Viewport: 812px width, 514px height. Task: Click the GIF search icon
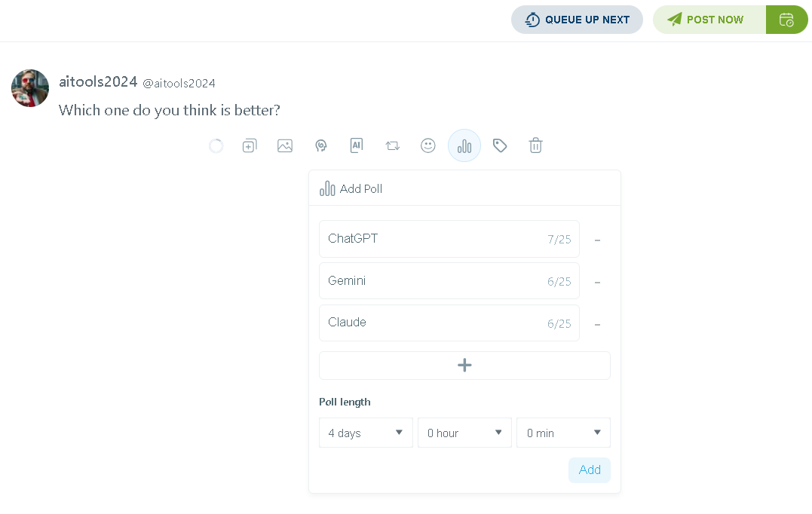click(321, 145)
